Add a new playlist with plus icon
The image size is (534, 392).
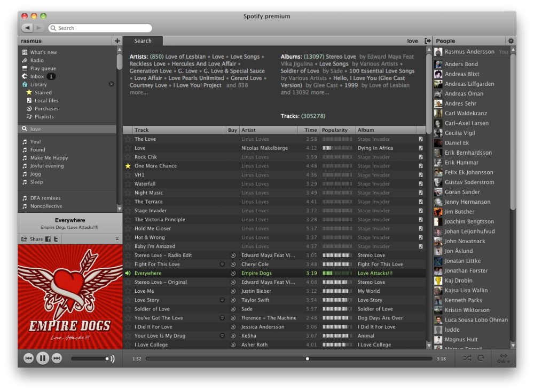(x=117, y=41)
